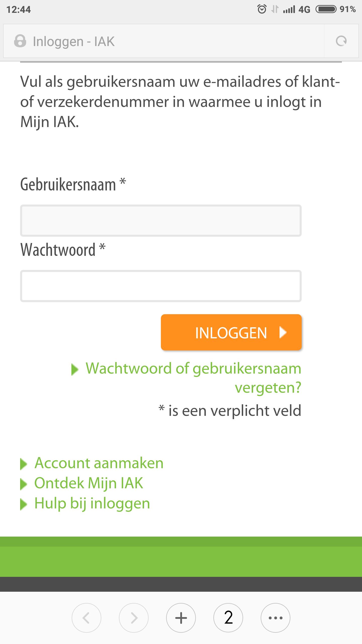Tap the refresh icon in the address bar
362x644 pixels.
tap(341, 41)
